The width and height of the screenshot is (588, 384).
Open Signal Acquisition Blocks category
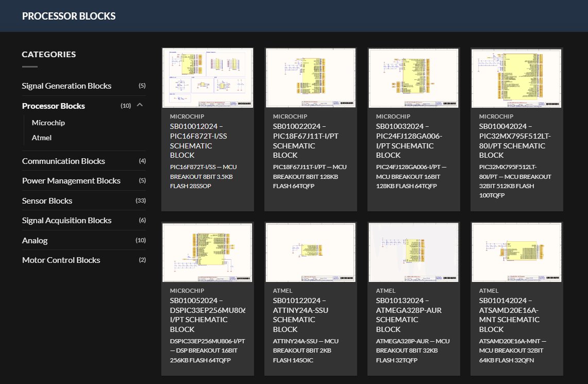[66, 221]
